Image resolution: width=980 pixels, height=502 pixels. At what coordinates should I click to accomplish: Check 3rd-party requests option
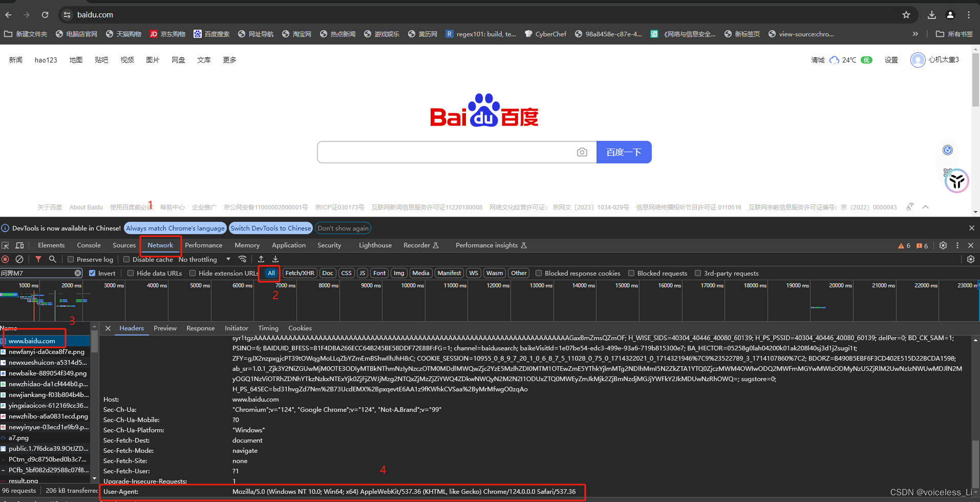point(698,273)
